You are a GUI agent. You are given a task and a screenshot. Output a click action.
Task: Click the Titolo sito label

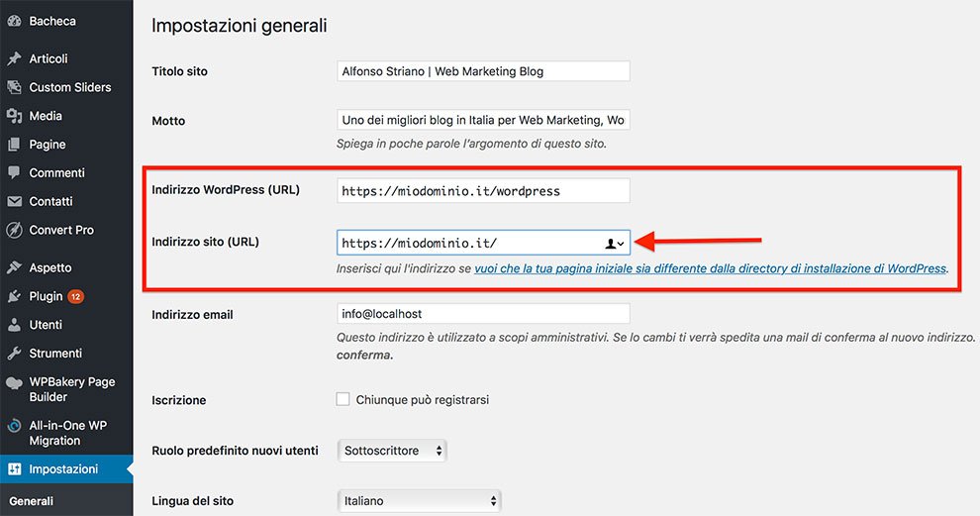pos(179,71)
